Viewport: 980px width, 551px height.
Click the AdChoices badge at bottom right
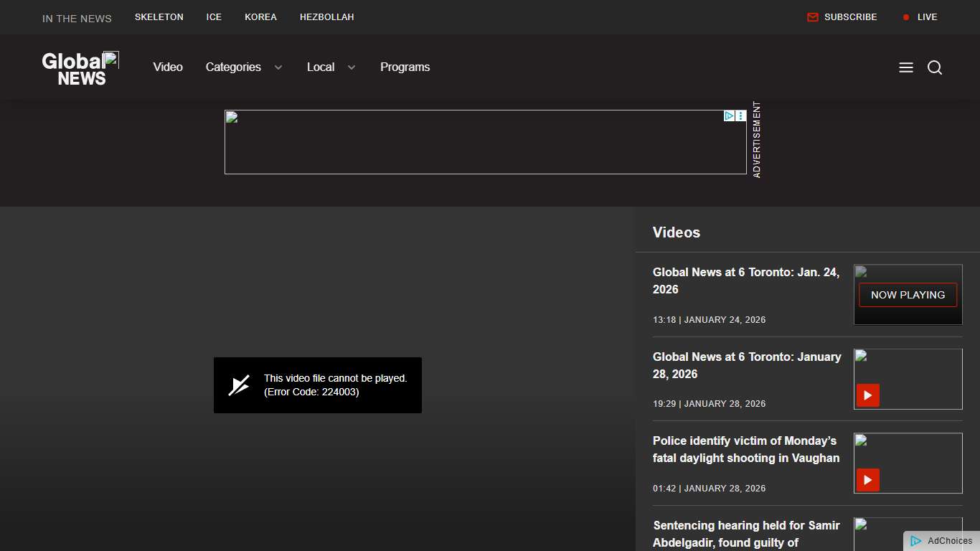click(942, 541)
